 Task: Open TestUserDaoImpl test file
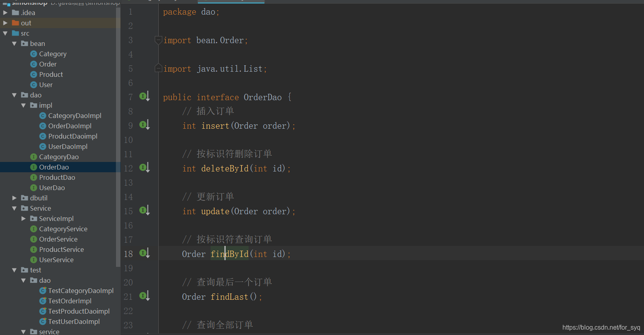pyautogui.click(x=74, y=322)
